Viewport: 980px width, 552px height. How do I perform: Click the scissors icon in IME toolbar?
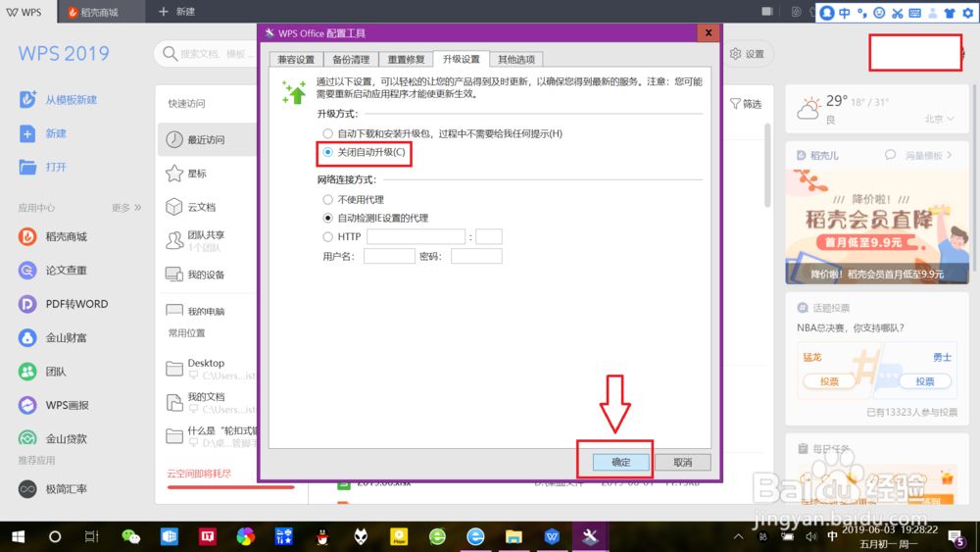click(897, 13)
